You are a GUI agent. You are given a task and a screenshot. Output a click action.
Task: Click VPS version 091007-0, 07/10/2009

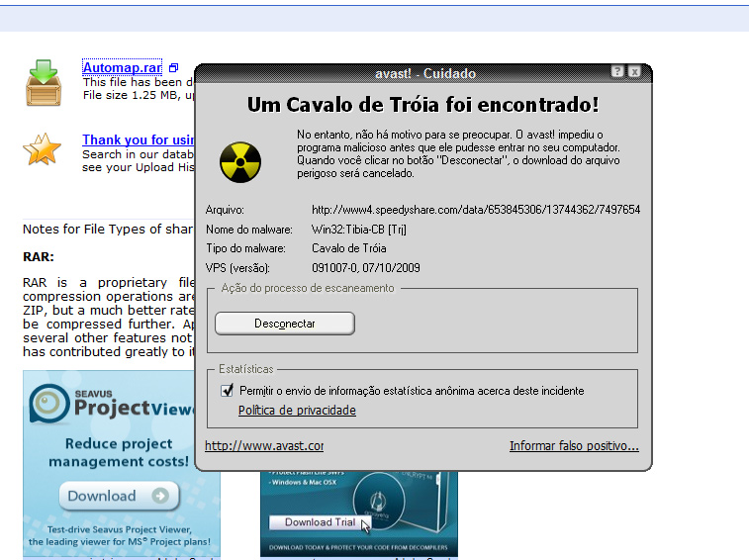tap(366, 267)
